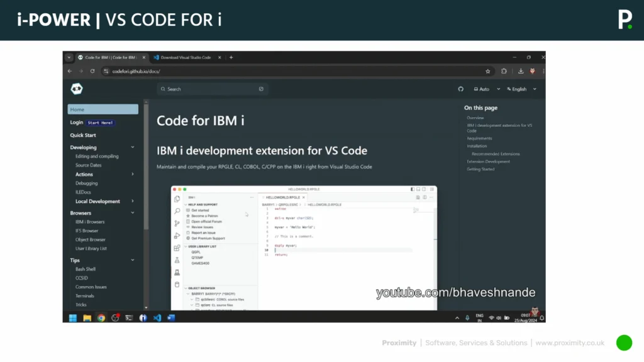Collapse the Developing section chevron
Image resolution: width=644 pixels, height=362 pixels.
133,147
